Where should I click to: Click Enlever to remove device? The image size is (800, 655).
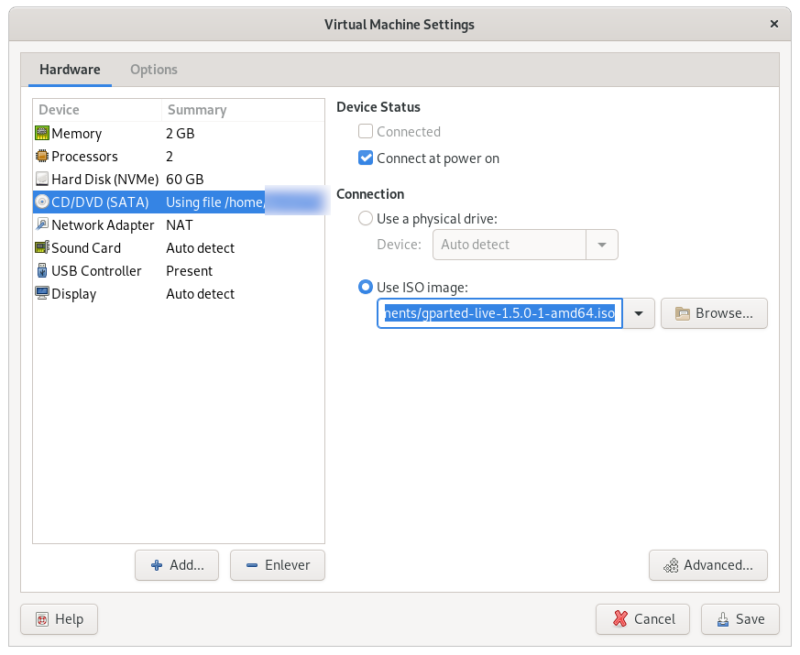point(278,565)
